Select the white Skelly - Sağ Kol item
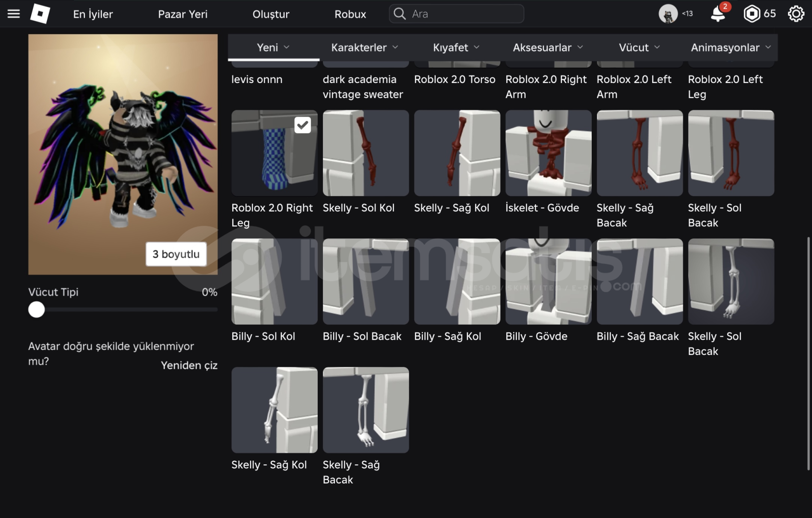This screenshot has height=518, width=812. pos(275,410)
